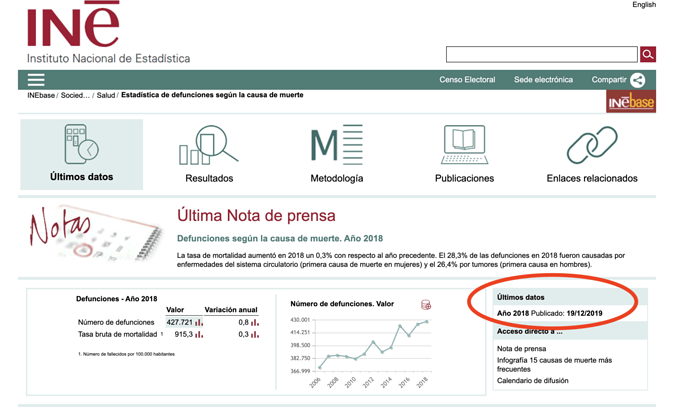This screenshot has width=690, height=411.
Task: Click the Notas calendar thumbnail
Action: point(96,233)
